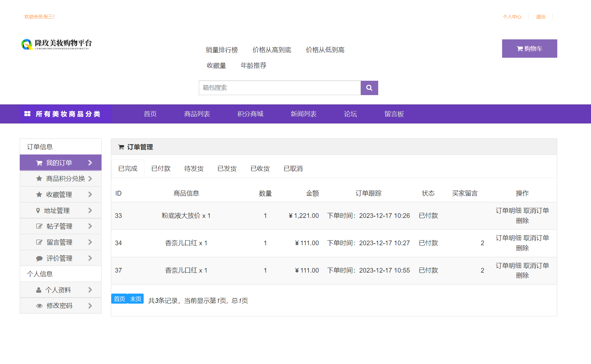Open 订单明细 for order 34
Viewport: 591px width, 364px height.
tap(509, 238)
